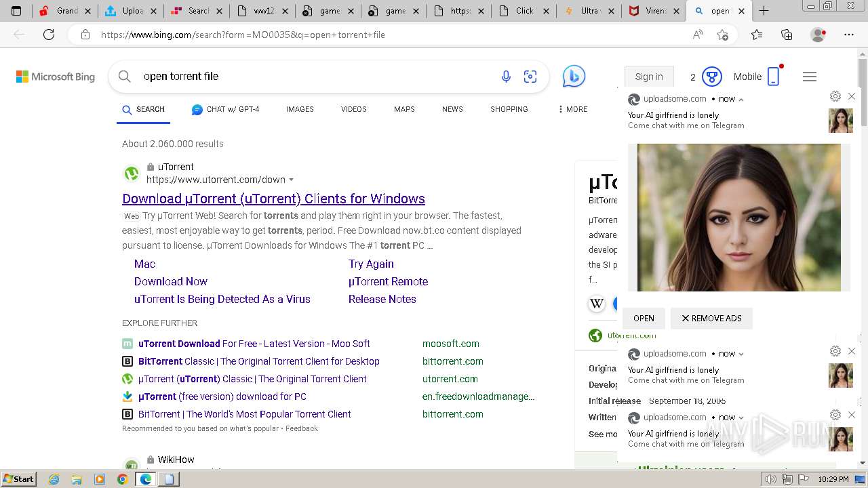Screen dimensions: 868x488
Task: Open Read aloud icon in address bar
Action: [x=698, y=35]
